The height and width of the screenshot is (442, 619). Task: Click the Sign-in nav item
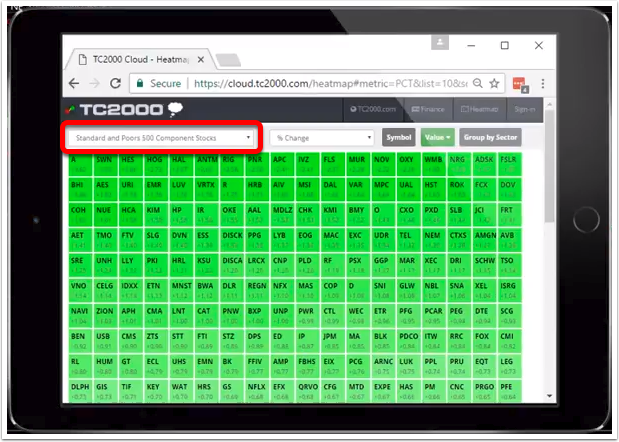tap(525, 109)
